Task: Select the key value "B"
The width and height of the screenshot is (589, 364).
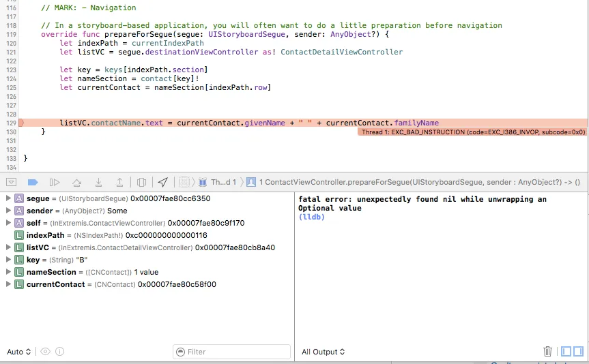Action: pyautogui.click(x=82, y=260)
